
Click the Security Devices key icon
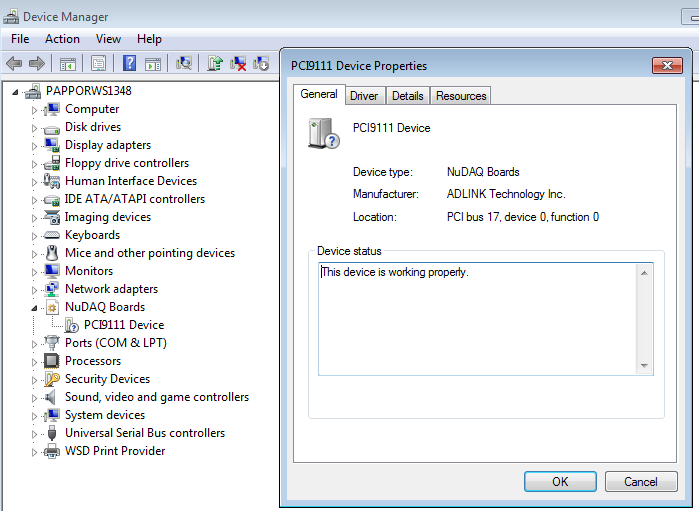tap(52, 379)
